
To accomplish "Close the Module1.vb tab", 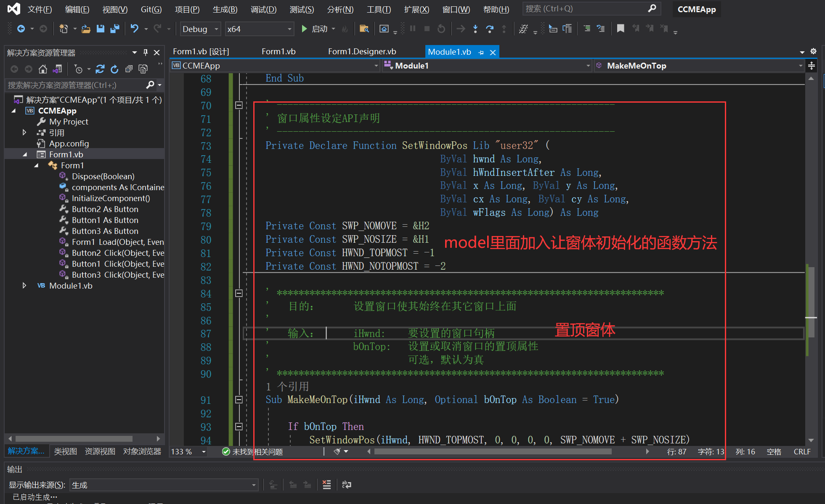I will [493, 52].
